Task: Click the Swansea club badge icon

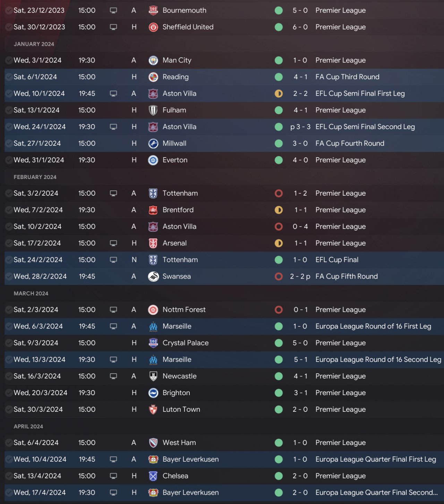Action: (153, 276)
